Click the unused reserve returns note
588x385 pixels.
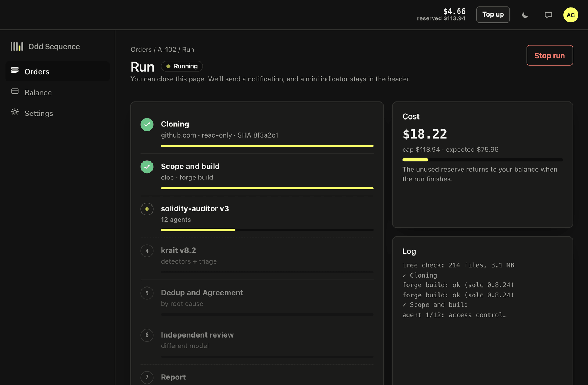pyautogui.click(x=480, y=174)
